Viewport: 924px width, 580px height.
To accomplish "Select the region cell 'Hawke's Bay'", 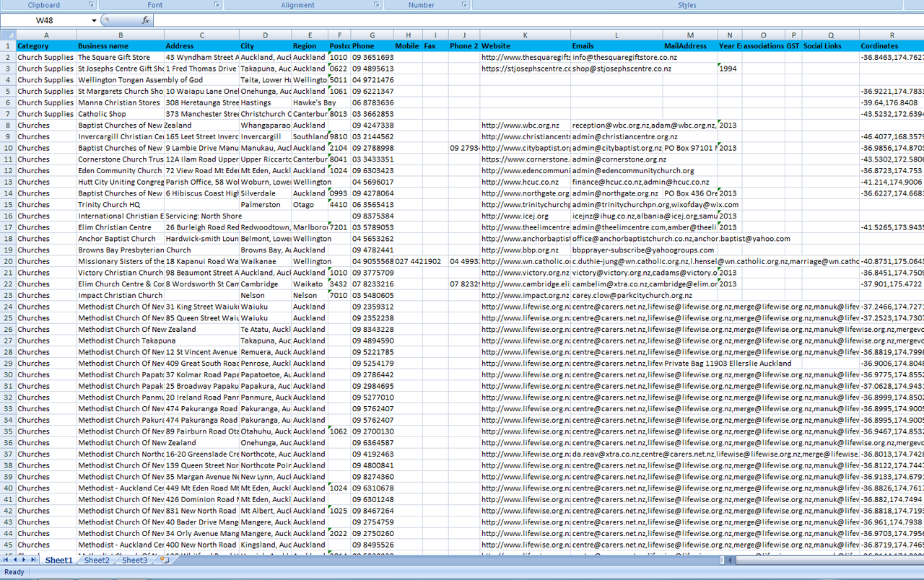I will click(310, 102).
